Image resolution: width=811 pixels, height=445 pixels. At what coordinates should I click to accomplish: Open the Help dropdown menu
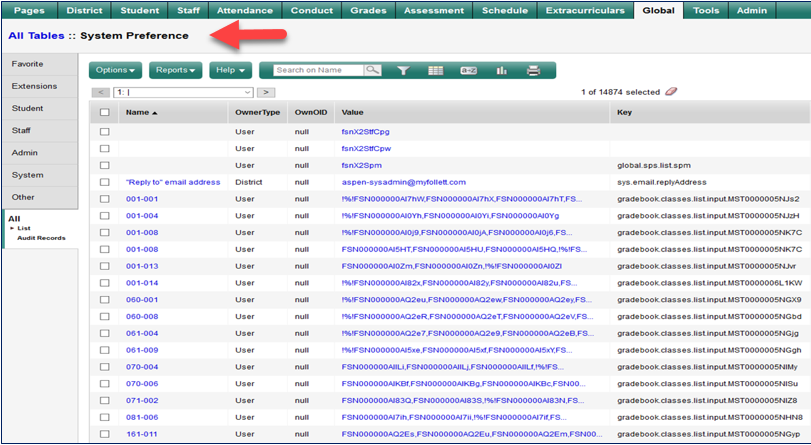pos(230,70)
